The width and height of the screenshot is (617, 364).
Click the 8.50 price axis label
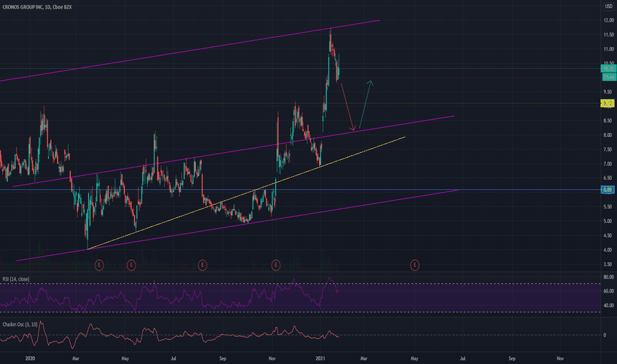[x=608, y=121]
